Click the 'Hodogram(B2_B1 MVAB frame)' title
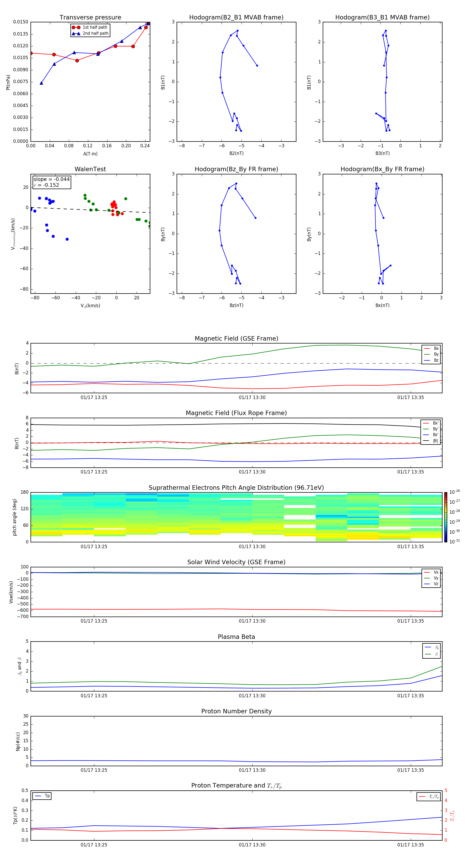 (x=236, y=18)
